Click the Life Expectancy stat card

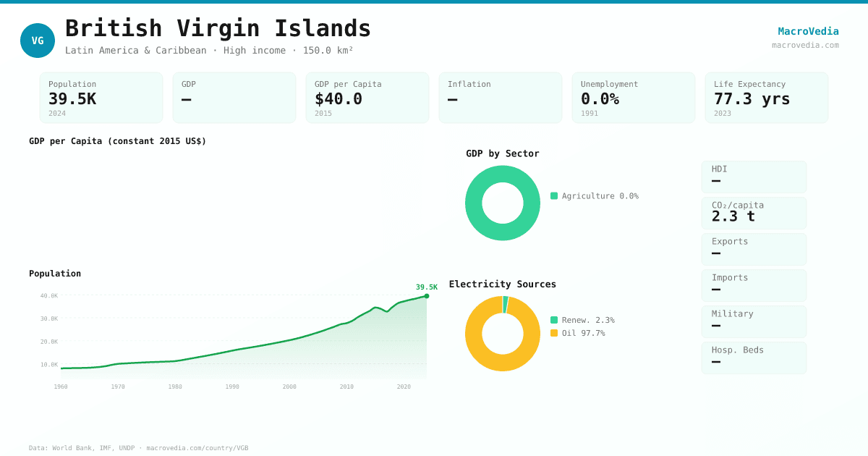pos(767,98)
